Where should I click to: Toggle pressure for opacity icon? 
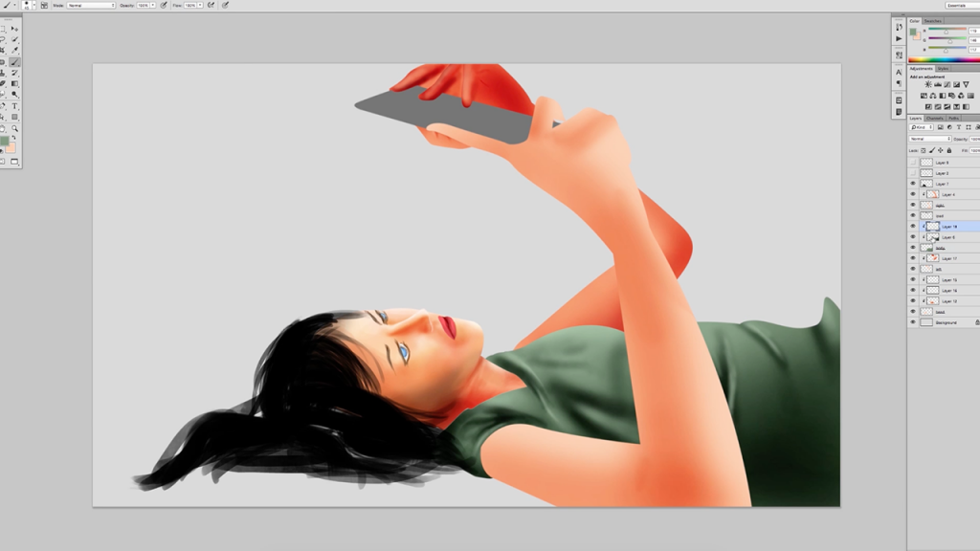(164, 5)
